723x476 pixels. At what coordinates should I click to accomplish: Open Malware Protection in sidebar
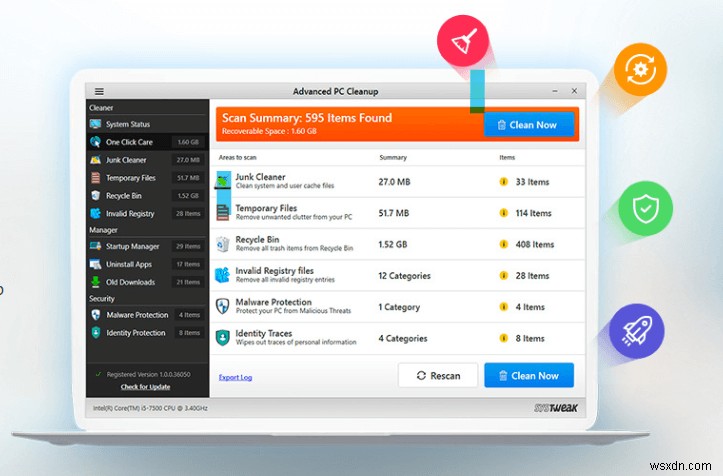click(147, 315)
